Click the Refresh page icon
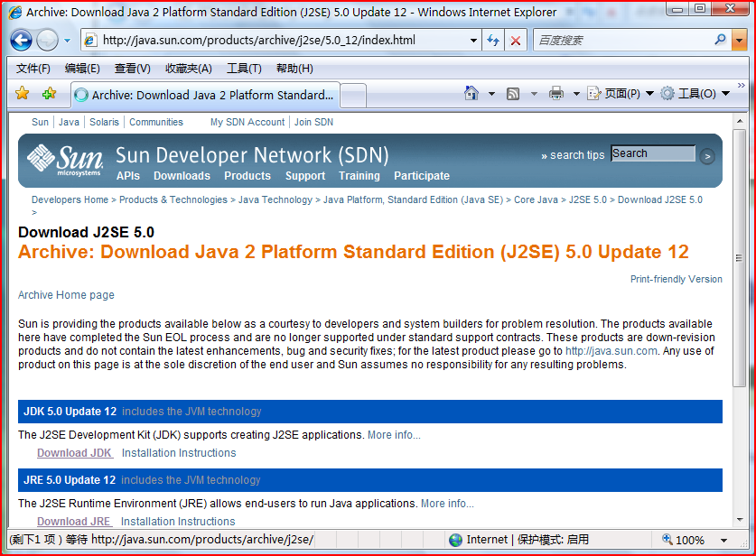Screen dimensions: 756x556 coord(493,41)
